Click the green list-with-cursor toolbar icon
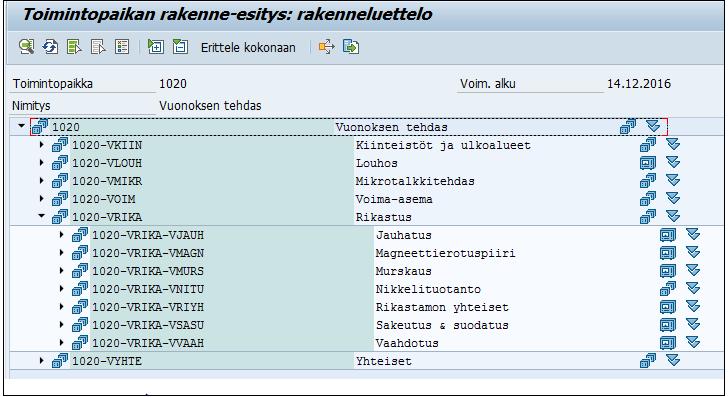728x397 pixels. point(74,47)
